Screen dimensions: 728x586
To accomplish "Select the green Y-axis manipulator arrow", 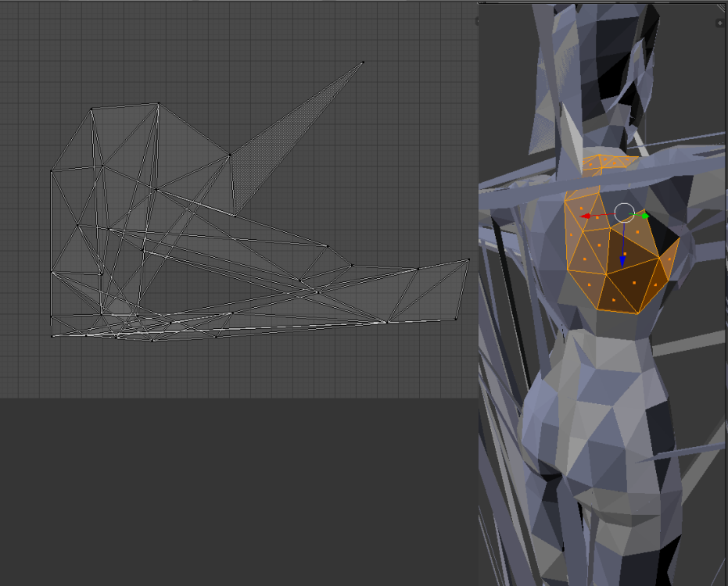I will click(x=644, y=216).
